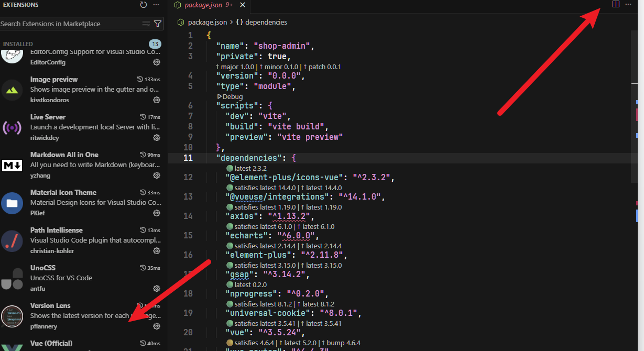
Task: Select the Path Intellisense logo
Action: 12,241
